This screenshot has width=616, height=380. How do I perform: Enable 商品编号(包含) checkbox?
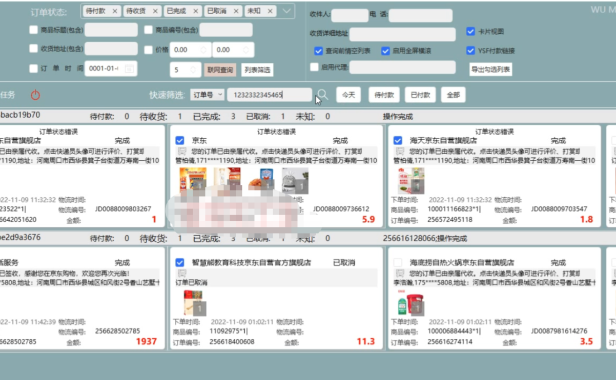click(x=148, y=29)
